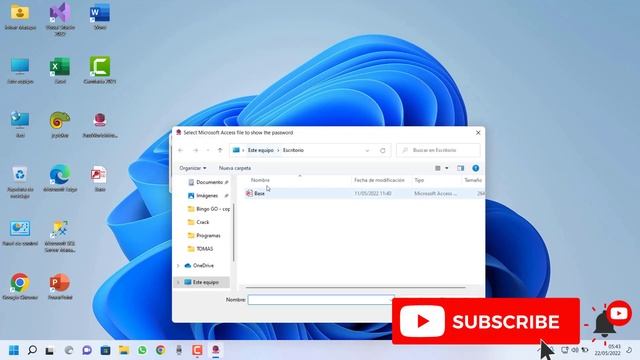The image size is (640, 360).
Task: Change the view layout icon
Action: pyautogui.click(x=438, y=168)
